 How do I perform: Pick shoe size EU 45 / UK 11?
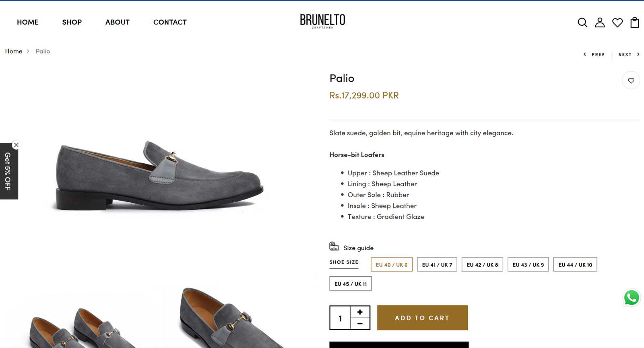click(351, 284)
